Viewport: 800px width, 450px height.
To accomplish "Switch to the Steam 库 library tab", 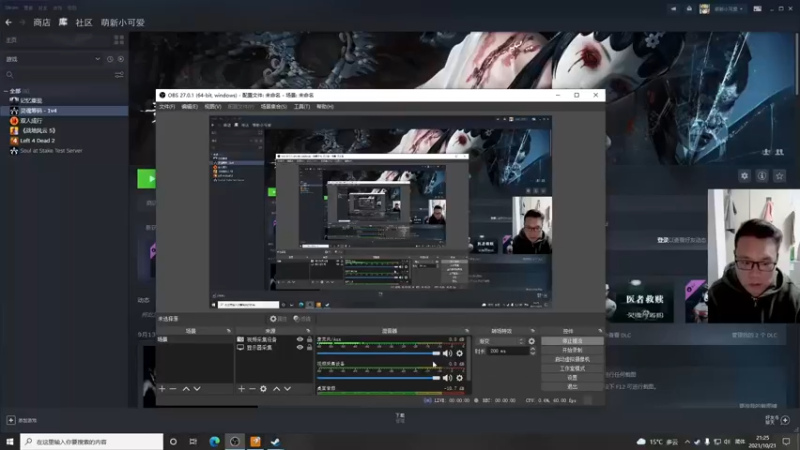I will pyautogui.click(x=63, y=22).
